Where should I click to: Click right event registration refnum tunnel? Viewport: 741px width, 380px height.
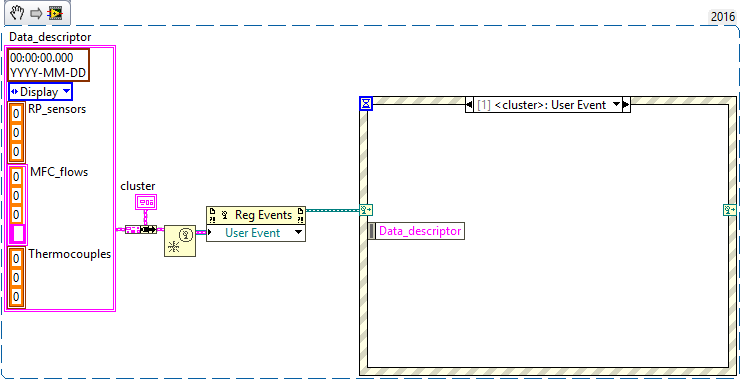click(x=729, y=210)
